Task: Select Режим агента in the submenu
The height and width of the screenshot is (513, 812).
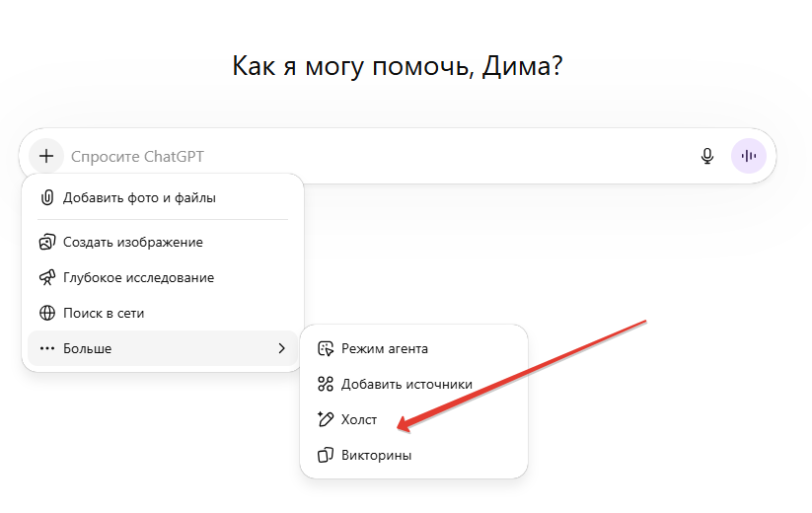Action: 413,348
